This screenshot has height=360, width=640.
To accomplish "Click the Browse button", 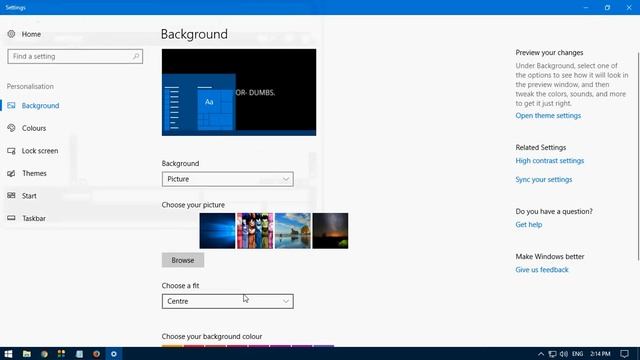I will pyautogui.click(x=183, y=260).
